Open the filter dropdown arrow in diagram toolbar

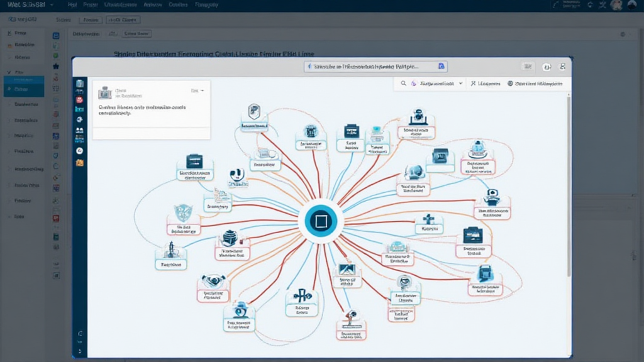pos(461,83)
